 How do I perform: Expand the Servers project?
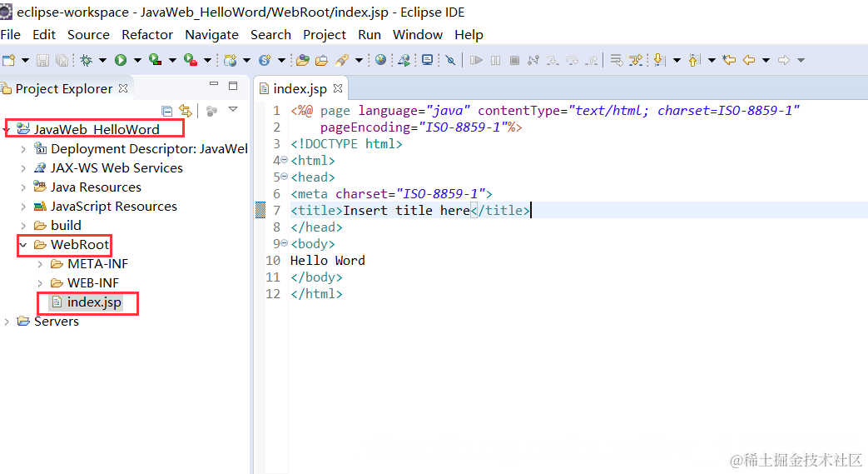[x=7, y=322]
